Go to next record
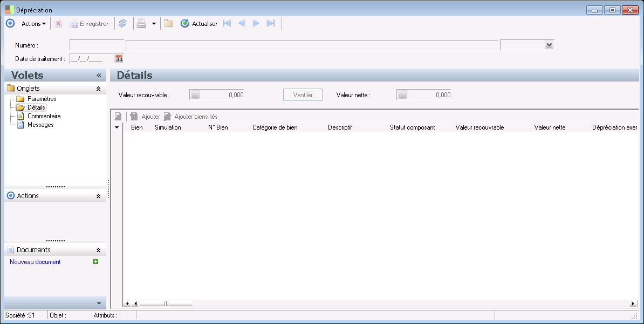Viewport: 644px width, 324px height. coord(256,23)
